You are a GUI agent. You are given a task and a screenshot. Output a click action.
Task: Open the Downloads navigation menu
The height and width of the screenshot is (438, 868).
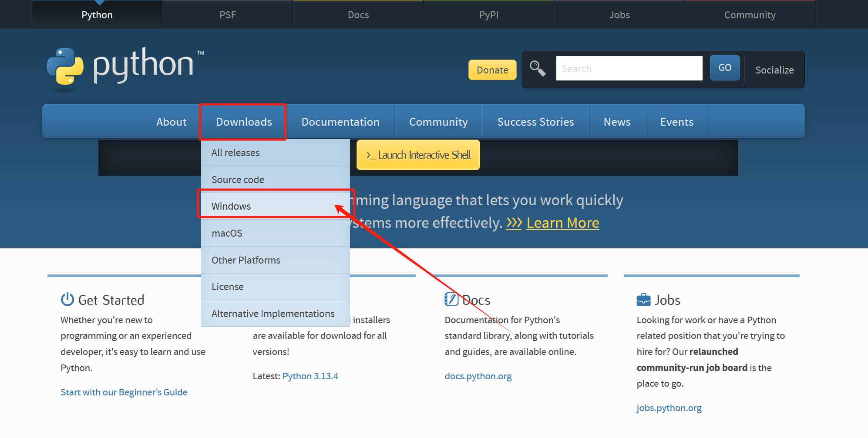tap(244, 122)
